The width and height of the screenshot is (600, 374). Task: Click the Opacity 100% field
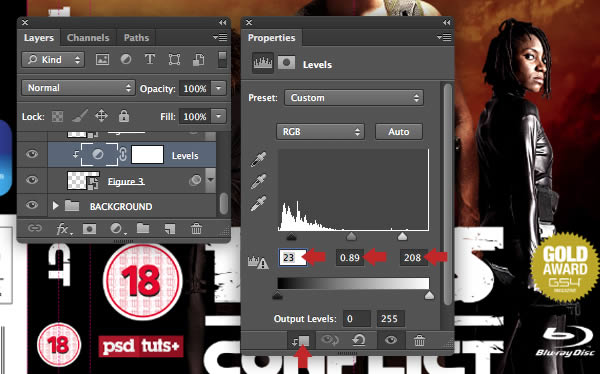point(195,88)
